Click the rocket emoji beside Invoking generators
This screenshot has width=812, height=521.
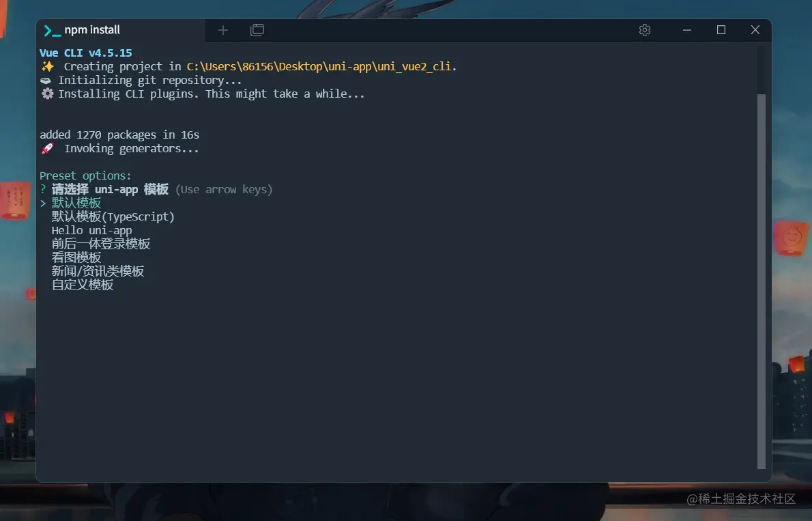(47, 149)
